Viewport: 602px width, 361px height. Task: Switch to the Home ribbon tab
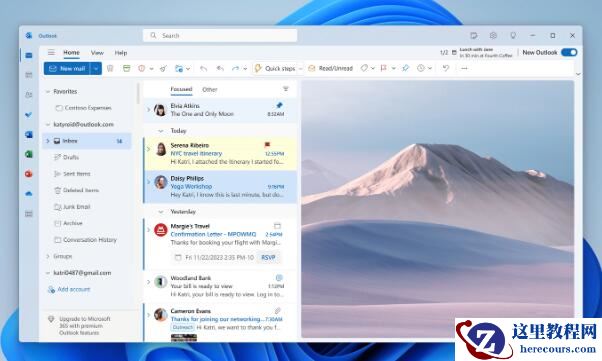tap(71, 53)
